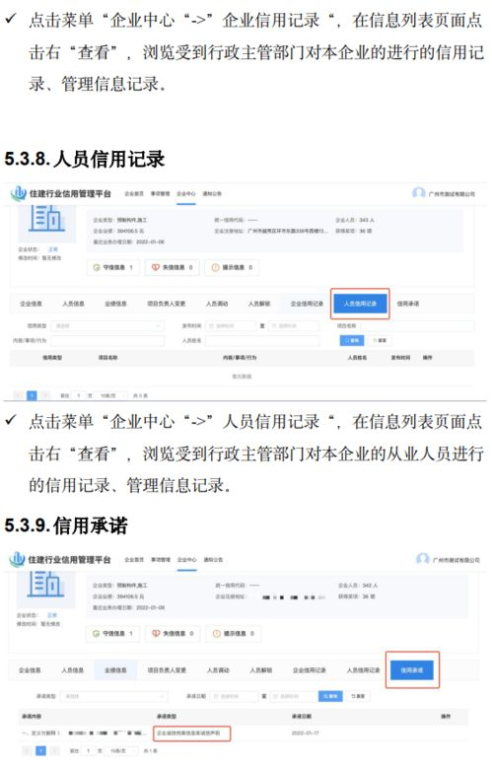
Task: Click date cell 2022-01-17 in commitment table
Action: point(305,733)
